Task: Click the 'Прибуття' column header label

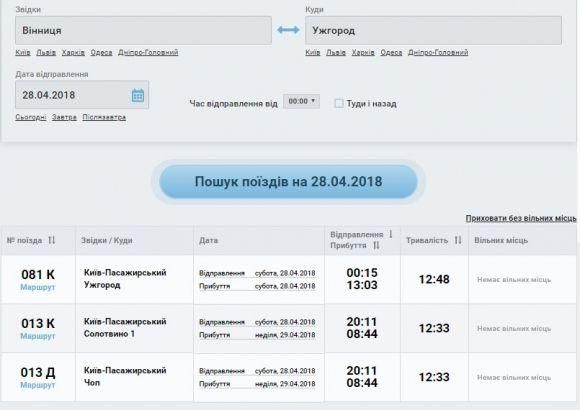Action: click(348, 245)
